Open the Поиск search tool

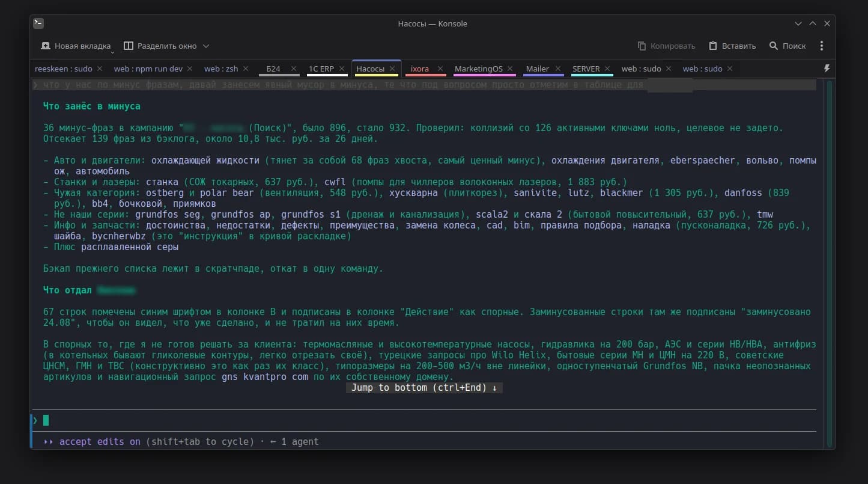click(788, 46)
